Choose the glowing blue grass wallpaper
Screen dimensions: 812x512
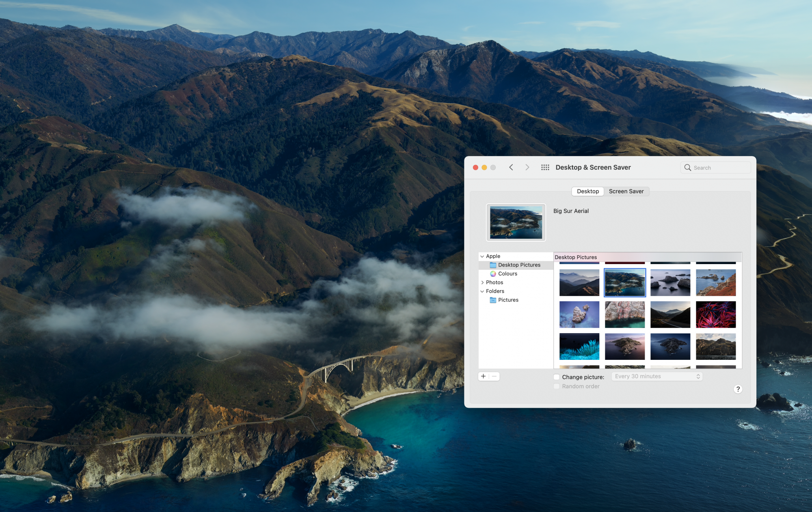pyautogui.click(x=579, y=346)
